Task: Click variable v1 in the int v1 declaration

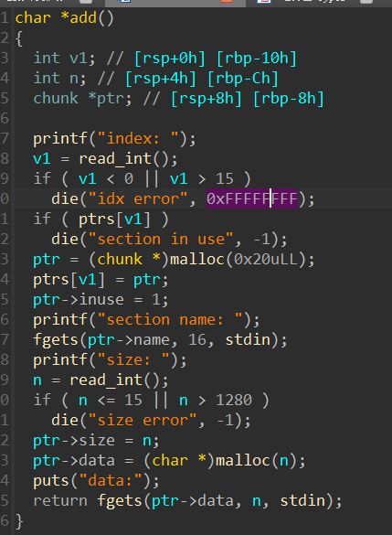Action: (x=79, y=58)
